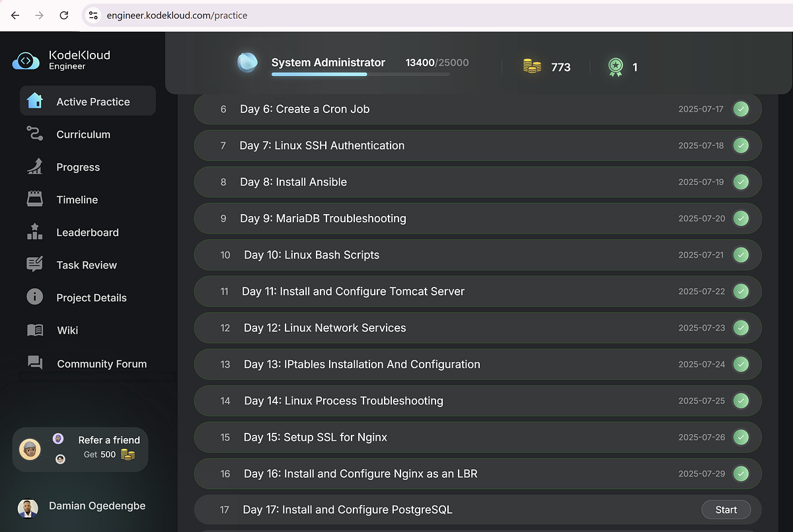Select the Task Review icon
Viewport: 793px width, 532px height.
34,264
